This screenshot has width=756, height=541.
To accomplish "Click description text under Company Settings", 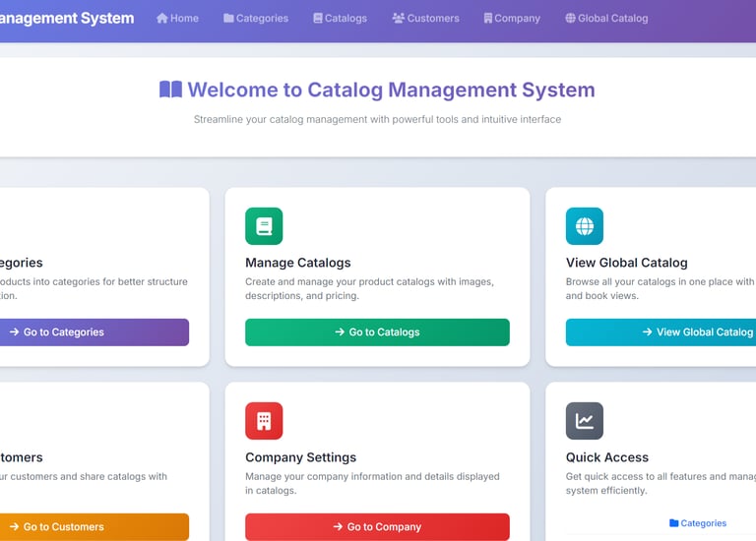I will tap(373, 483).
